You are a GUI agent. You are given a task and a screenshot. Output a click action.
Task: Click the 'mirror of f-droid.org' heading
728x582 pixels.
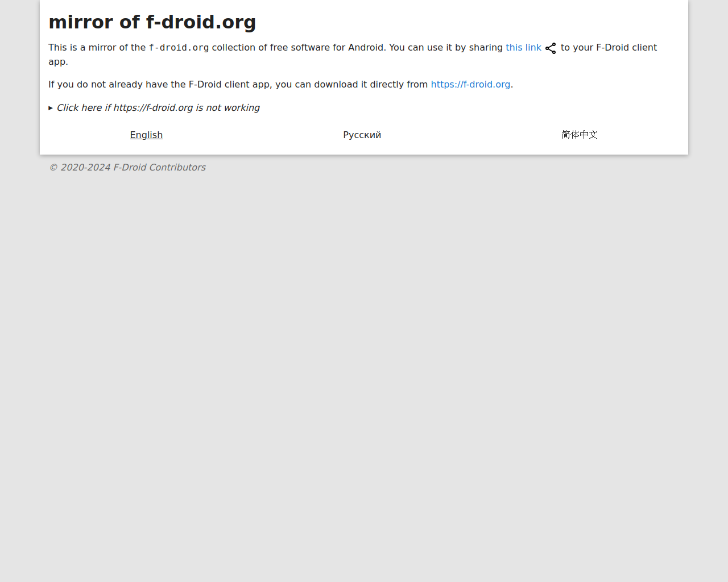[x=152, y=22]
